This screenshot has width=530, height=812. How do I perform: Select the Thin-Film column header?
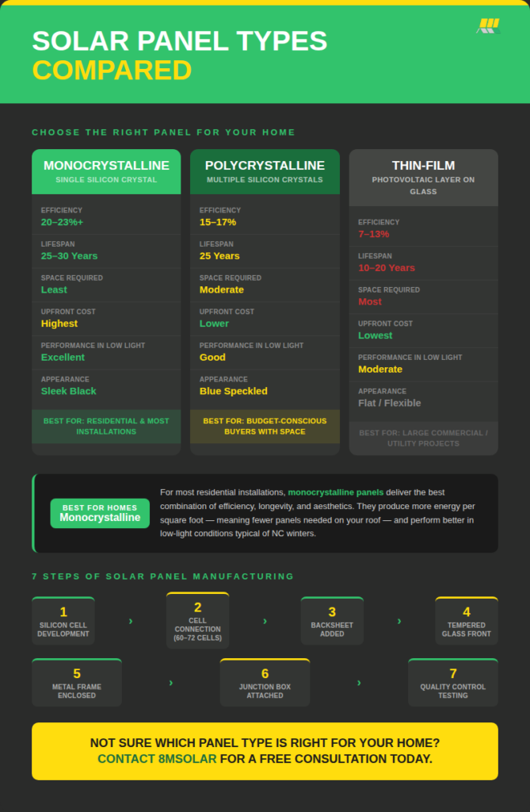423,177
